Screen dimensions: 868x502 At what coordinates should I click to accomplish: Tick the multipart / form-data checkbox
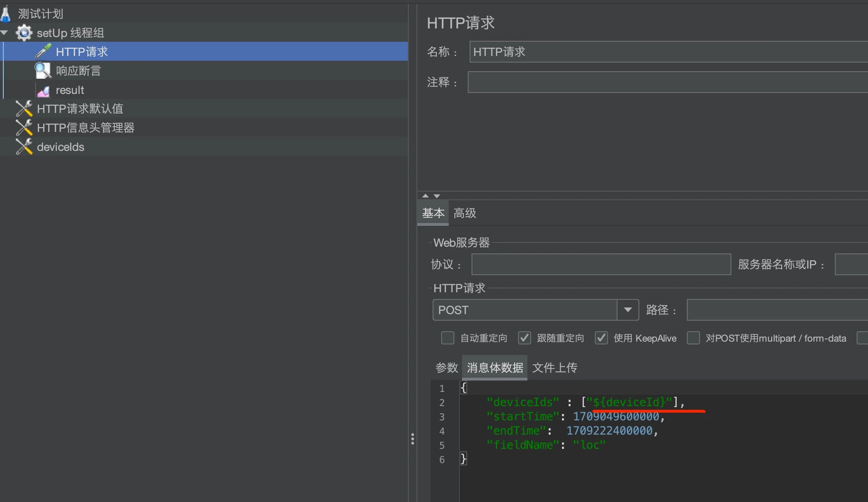tap(693, 338)
